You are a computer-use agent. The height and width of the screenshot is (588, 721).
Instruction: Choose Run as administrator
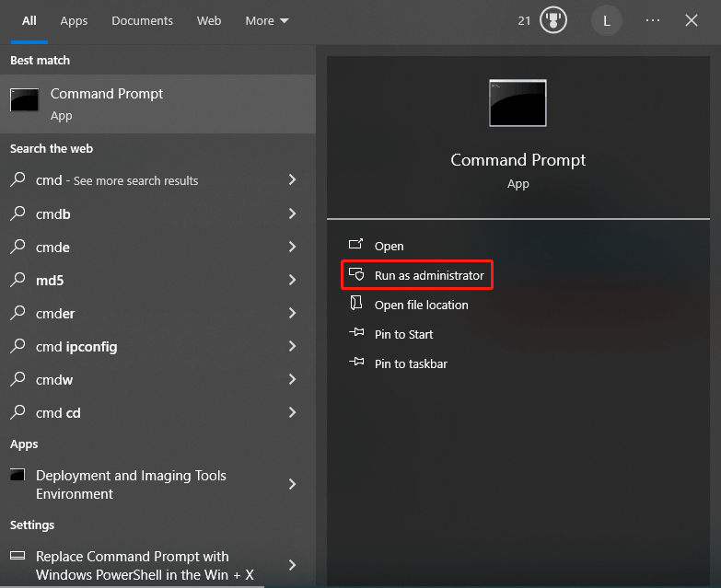417,275
